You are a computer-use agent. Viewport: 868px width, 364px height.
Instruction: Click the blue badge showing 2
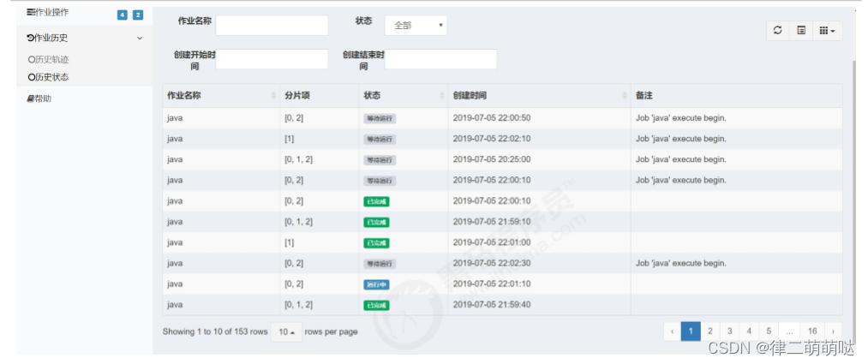click(x=138, y=15)
